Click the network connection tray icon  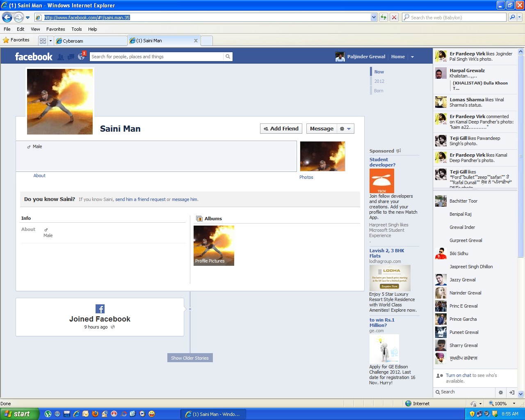[x=479, y=414]
